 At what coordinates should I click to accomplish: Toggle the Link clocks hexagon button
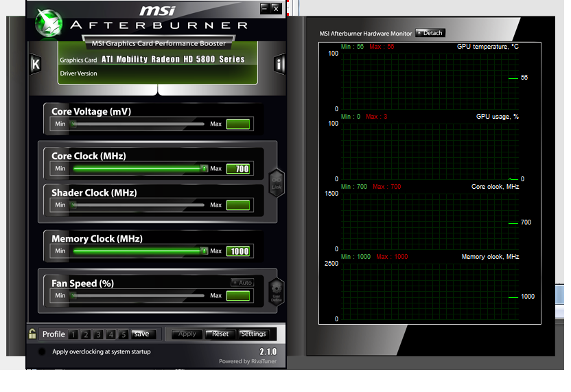pyautogui.click(x=277, y=183)
